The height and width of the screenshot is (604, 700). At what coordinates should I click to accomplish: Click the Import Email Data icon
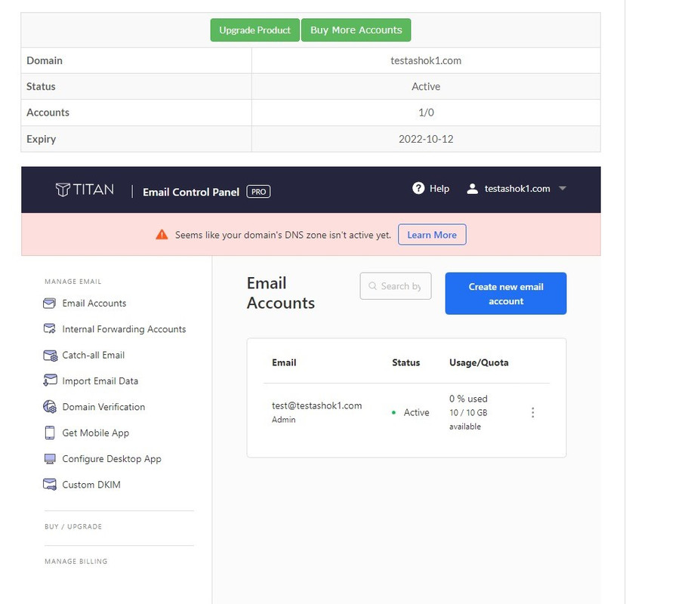(x=50, y=381)
